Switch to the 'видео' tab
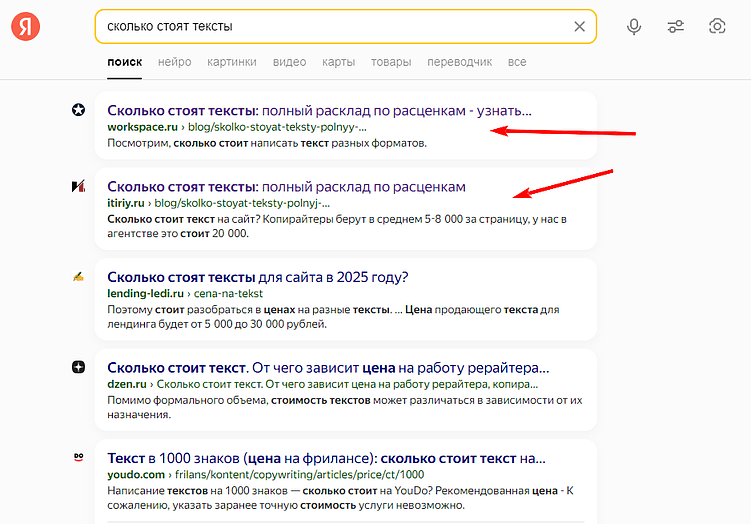This screenshot has width=751, height=524. (289, 62)
